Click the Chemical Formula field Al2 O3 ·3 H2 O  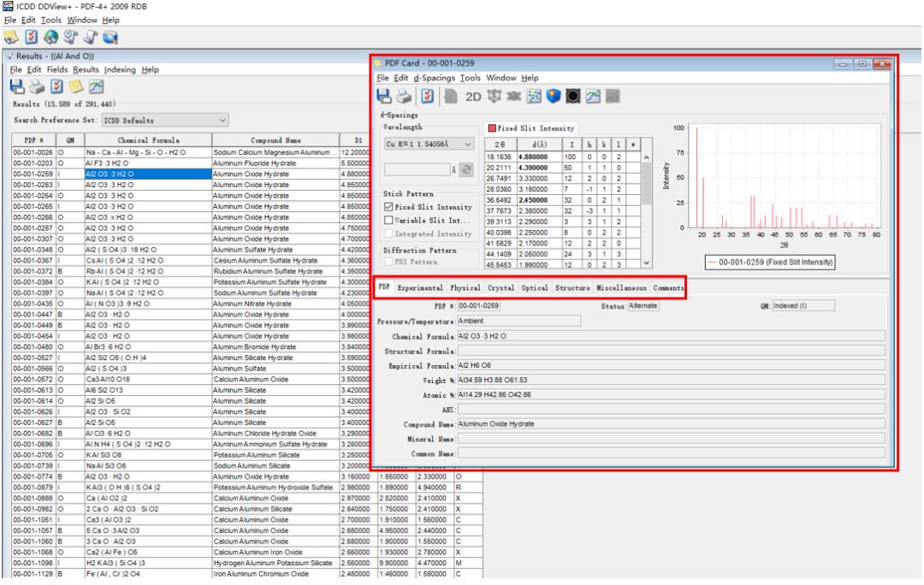coord(672,336)
